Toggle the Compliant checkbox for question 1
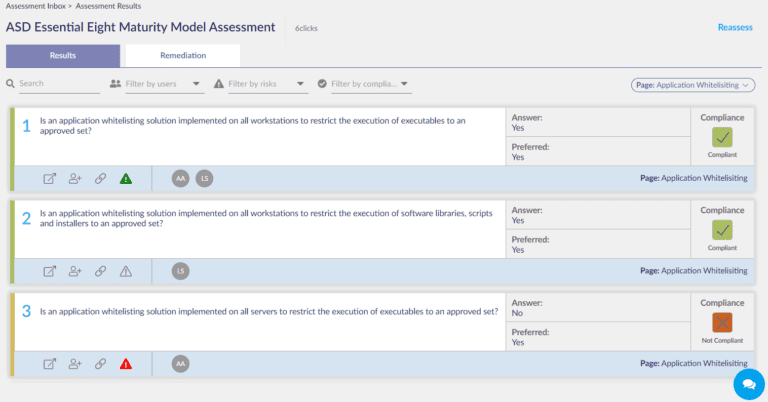Screen dimensions: 768x402 [722, 137]
